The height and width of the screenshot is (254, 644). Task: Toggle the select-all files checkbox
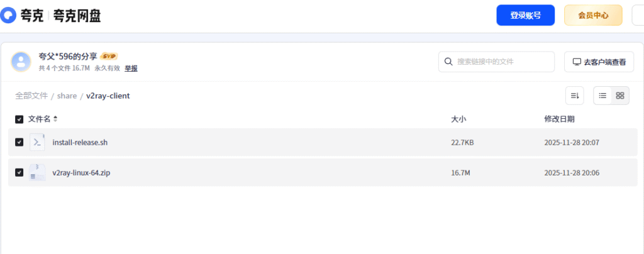coord(19,119)
